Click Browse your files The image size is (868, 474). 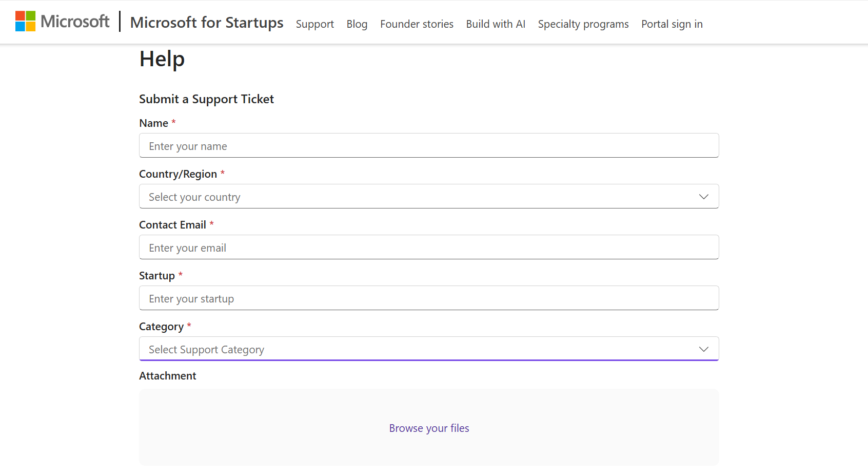[x=429, y=428]
